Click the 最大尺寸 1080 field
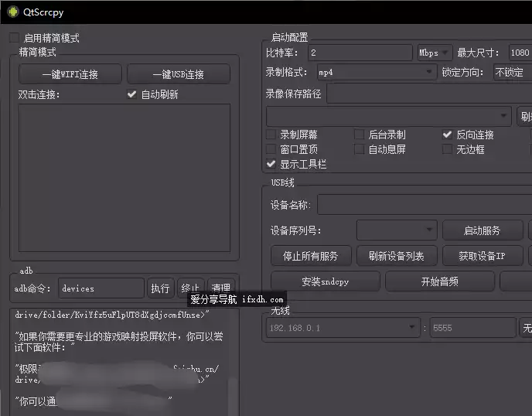The height and width of the screenshot is (416, 532). click(x=520, y=53)
